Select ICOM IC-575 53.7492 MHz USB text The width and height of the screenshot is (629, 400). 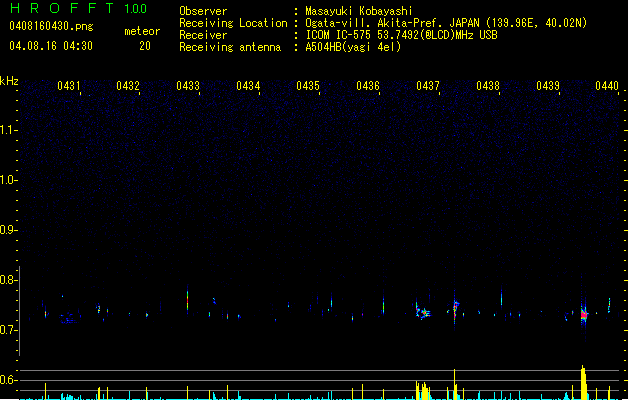coord(402,35)
